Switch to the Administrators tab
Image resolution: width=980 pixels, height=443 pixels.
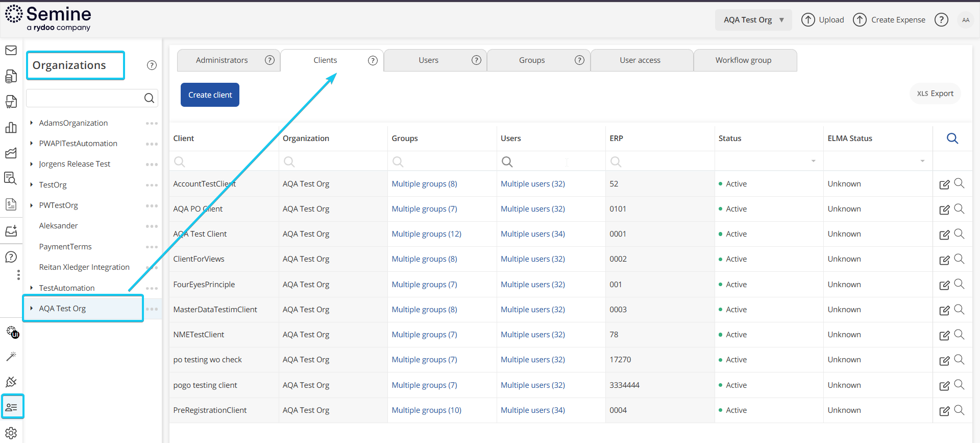point(222,60)
